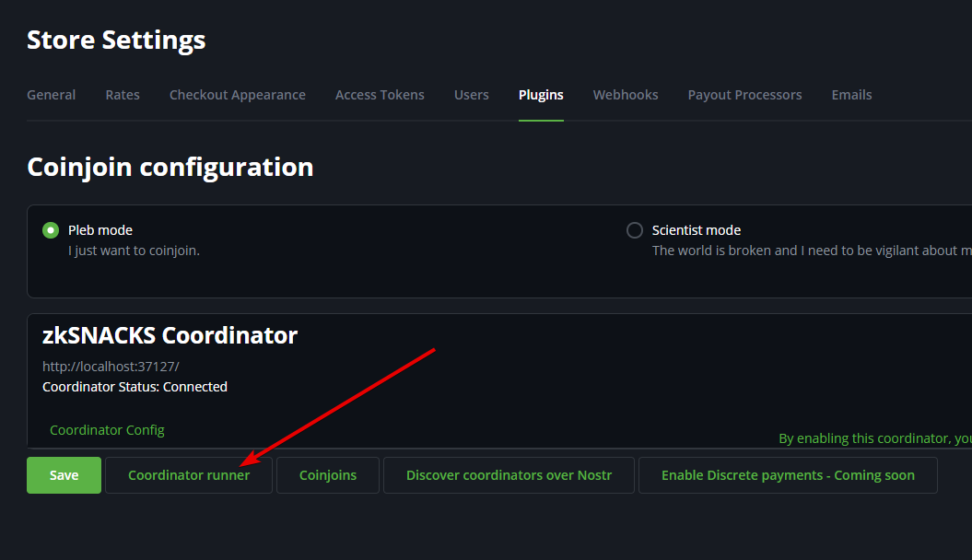
Task: Go to the Emails tab
Action: pos(851,95)
